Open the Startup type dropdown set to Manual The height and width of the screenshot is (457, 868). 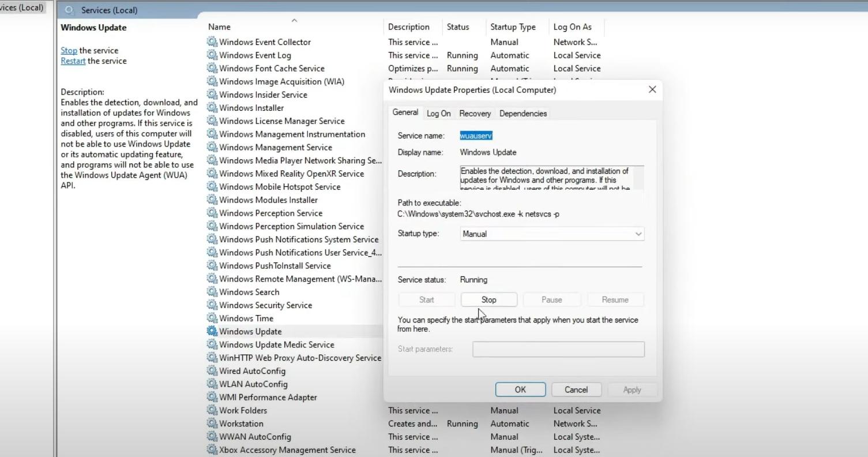coord(552,234)
